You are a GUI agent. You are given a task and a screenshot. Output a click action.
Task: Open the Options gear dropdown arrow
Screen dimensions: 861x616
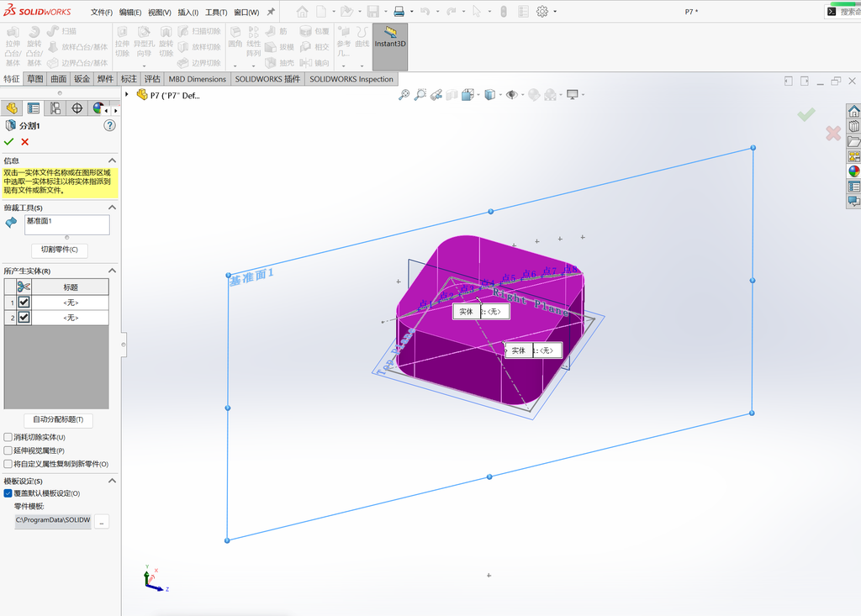pos(555,12)
